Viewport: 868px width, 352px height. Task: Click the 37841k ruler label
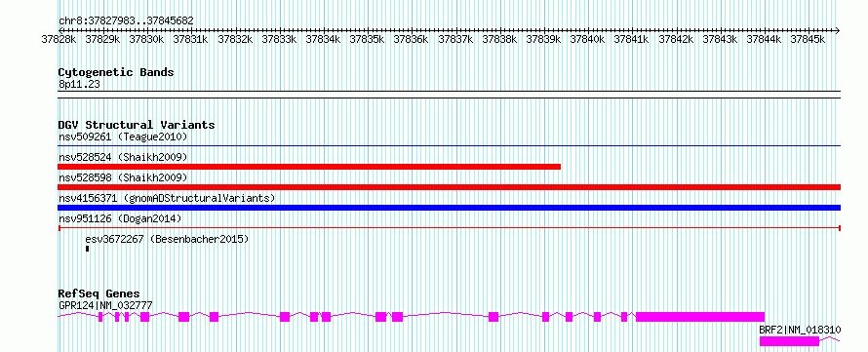[632, 39]
